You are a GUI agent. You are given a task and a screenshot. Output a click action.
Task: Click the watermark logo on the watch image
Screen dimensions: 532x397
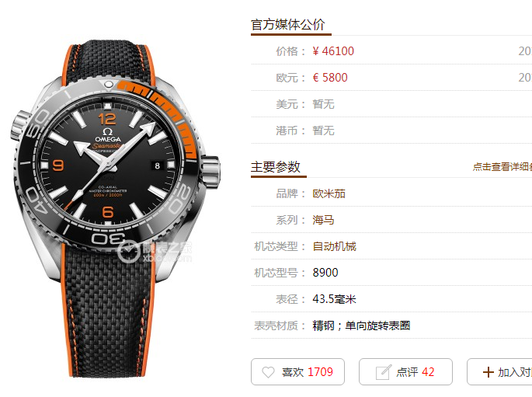point(155,252)
